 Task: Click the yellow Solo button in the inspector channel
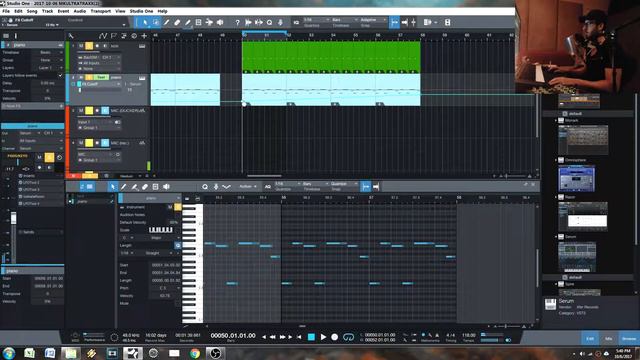coord(49,157)
